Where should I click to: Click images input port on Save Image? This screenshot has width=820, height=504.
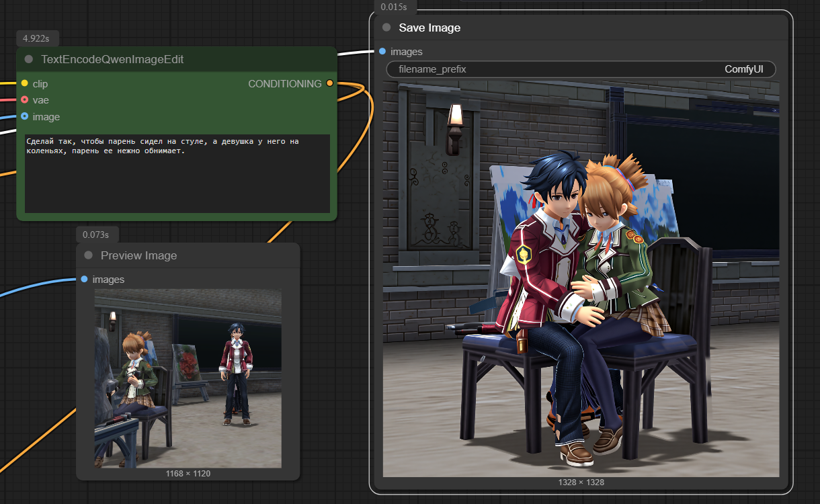(382, 51)
